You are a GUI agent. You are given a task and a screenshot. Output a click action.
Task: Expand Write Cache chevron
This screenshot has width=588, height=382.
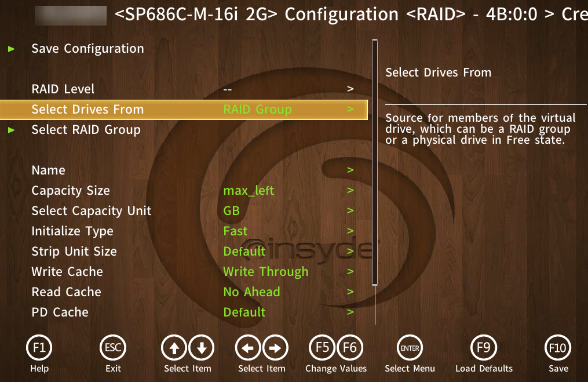[350, 271]
